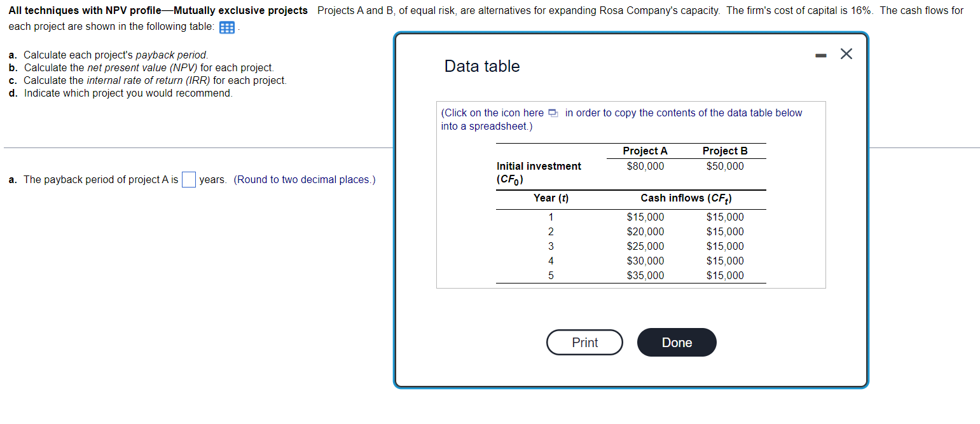Minimize the Data table dialog
Viewport: 980px width, 424px height.
tap(822, 55)
